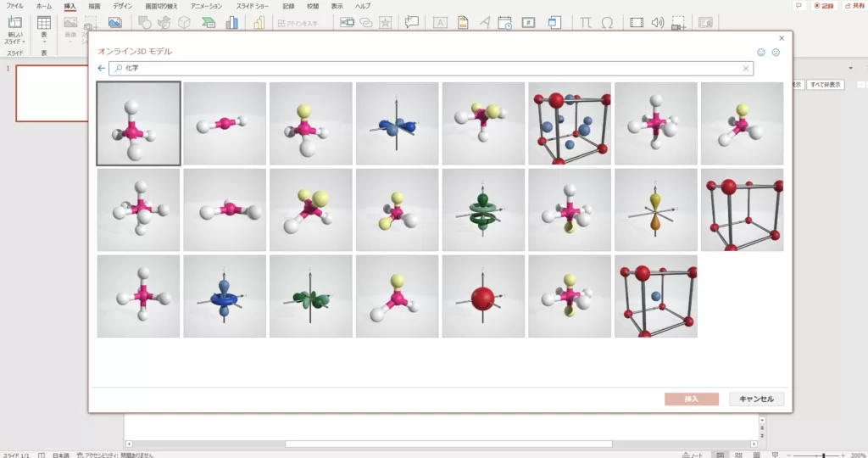Switch to the アニメーション ribbon tab
The image size is (868, 458).
tap(206, 6)
